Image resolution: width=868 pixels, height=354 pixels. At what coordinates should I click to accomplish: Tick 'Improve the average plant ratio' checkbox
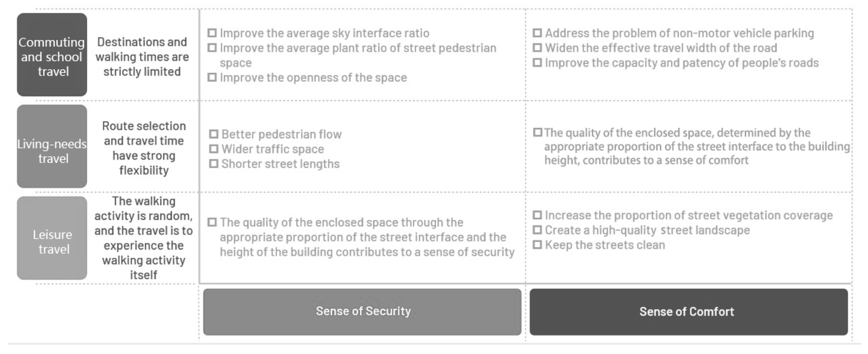point(212,48)
